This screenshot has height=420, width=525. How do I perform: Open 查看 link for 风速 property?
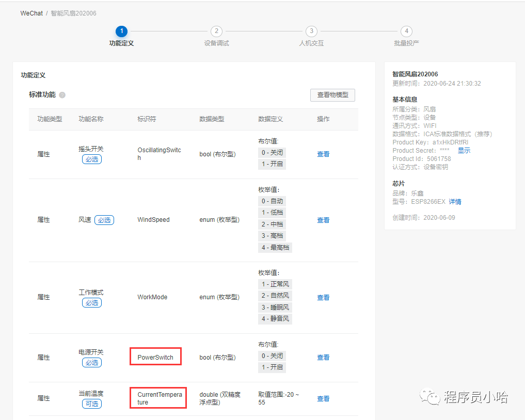[323, 220]
